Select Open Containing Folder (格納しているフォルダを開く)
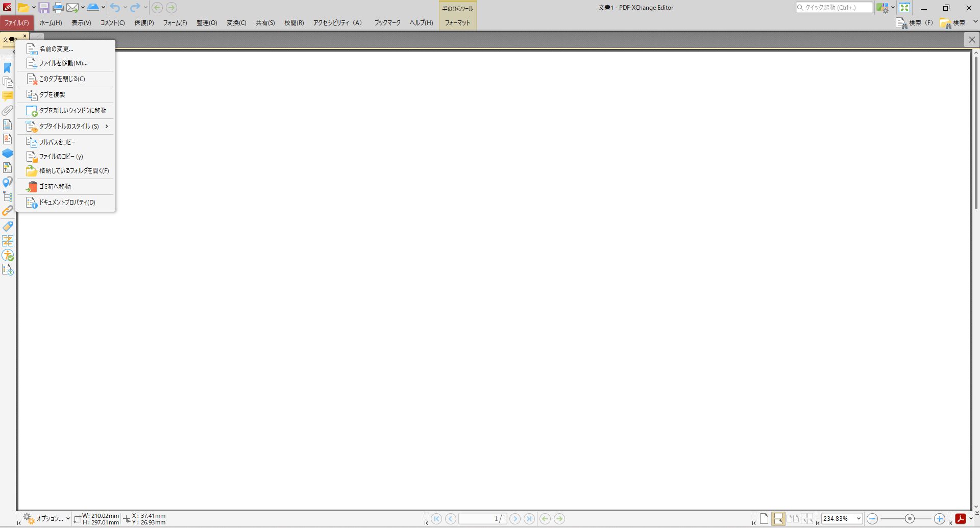Screen dimensions: 980x528 tap(65, 171)
